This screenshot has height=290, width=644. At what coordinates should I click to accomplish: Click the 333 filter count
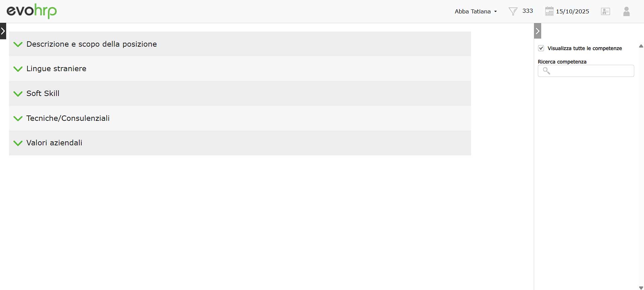point(527,11)
